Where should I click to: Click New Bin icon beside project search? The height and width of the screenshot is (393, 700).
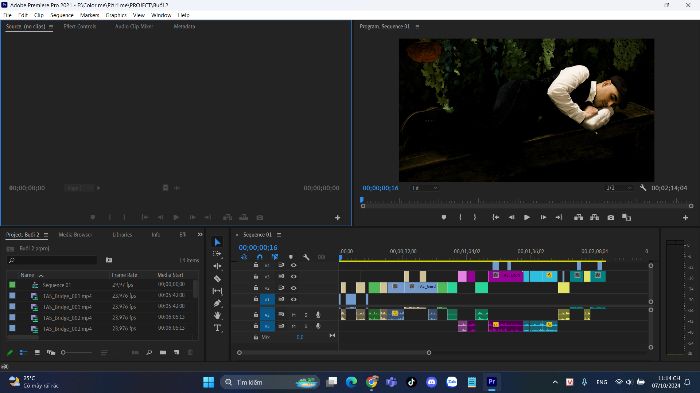109,260
